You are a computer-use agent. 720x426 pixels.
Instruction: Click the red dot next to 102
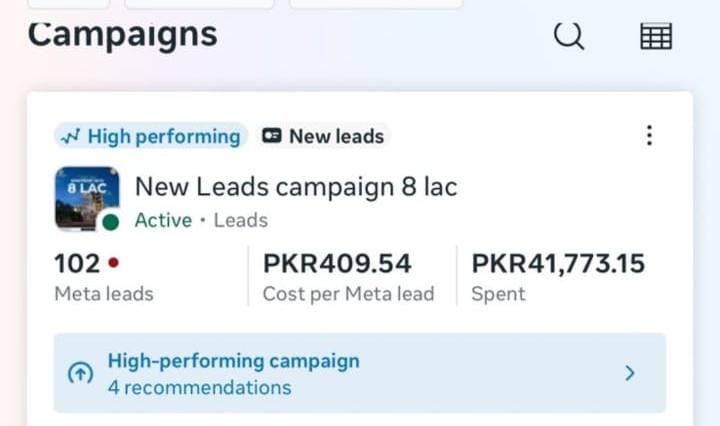pyautogui.click(x=113, y=264)
